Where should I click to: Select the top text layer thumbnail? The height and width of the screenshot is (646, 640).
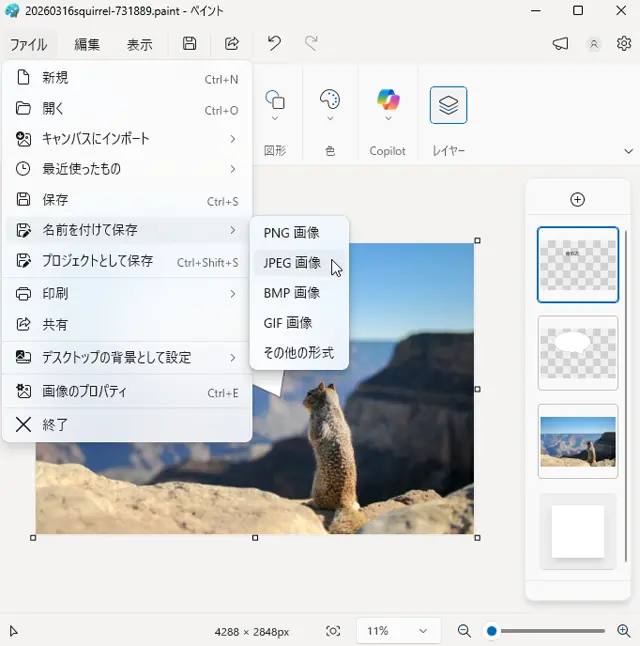[578, 264]
